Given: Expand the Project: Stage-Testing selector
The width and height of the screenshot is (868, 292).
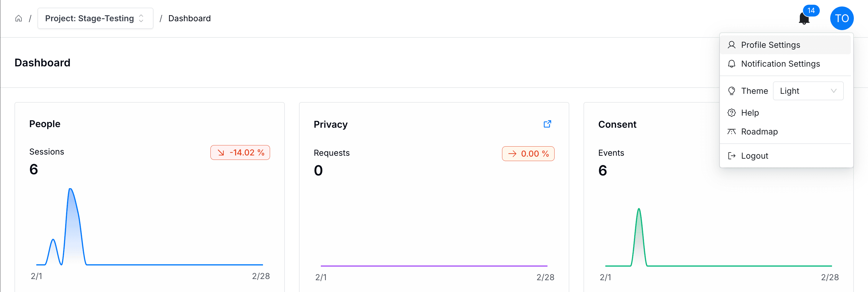Looking at the screenshot, I should (x=95, y=19).
